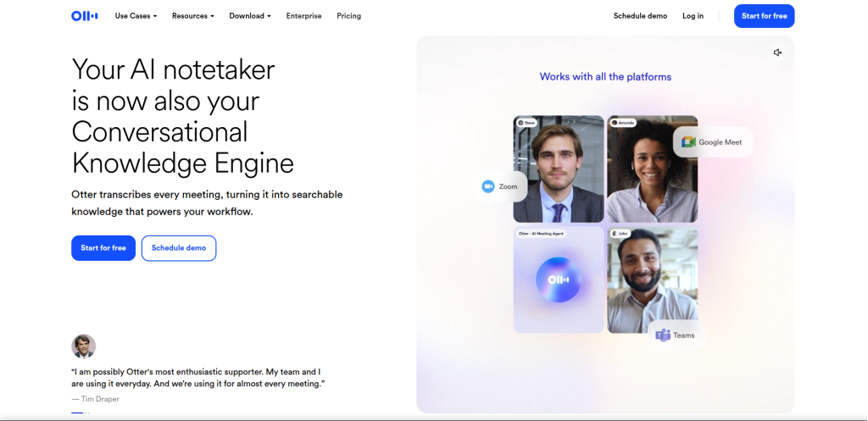Image resolution: width=868 pixels, height=421 pixels.
Task: Click the Otter AI Meeting Agent orb
Action: coord(559,280)
